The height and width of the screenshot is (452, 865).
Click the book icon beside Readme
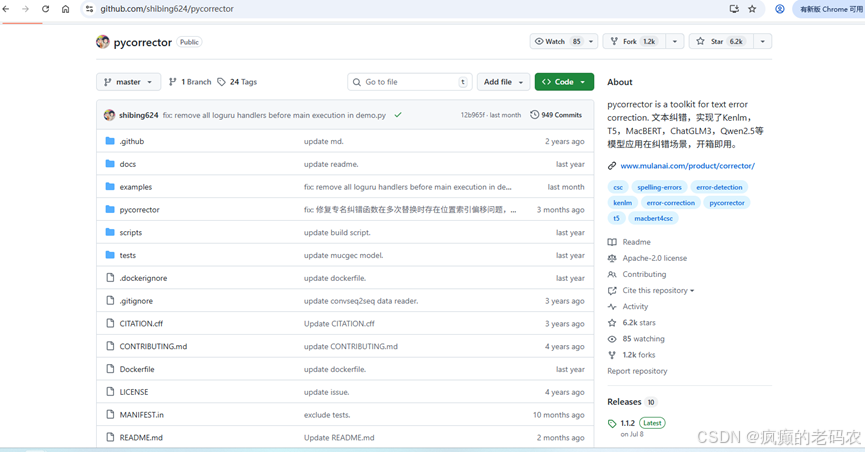(612, 242)
